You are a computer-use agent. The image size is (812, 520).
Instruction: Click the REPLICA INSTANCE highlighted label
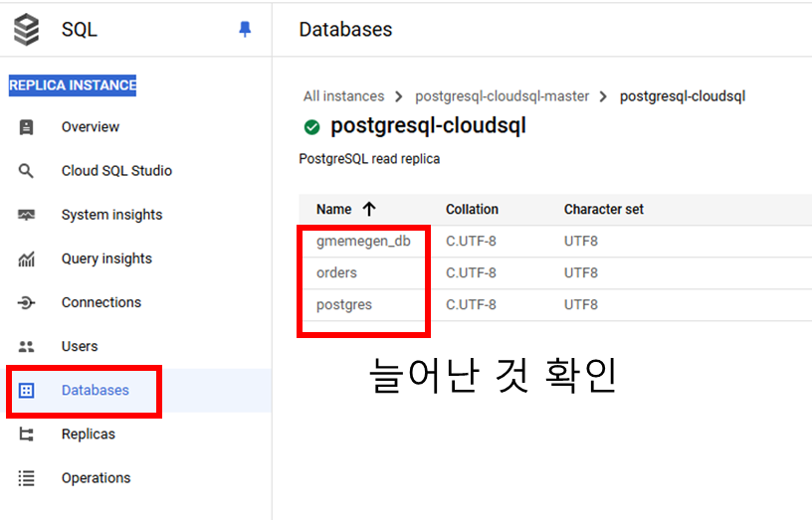coord(73,86)
